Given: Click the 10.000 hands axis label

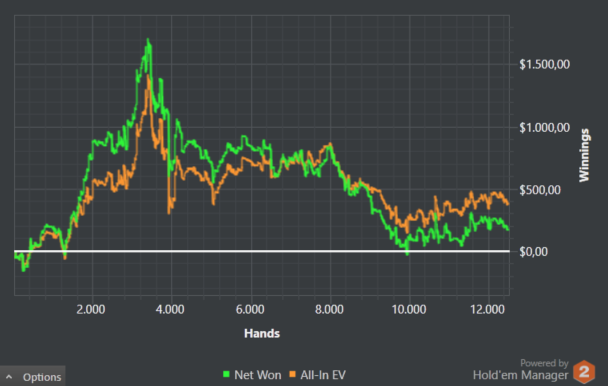Looking at the screenshot, I should pos(409,309).
